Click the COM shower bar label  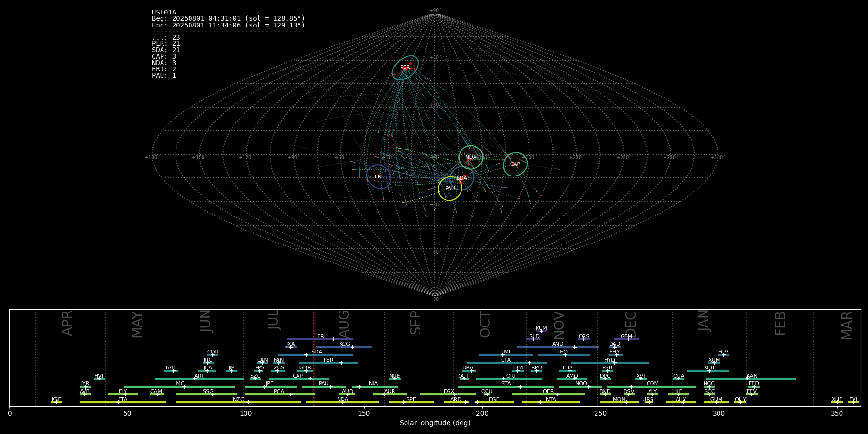tap(652, 384)
